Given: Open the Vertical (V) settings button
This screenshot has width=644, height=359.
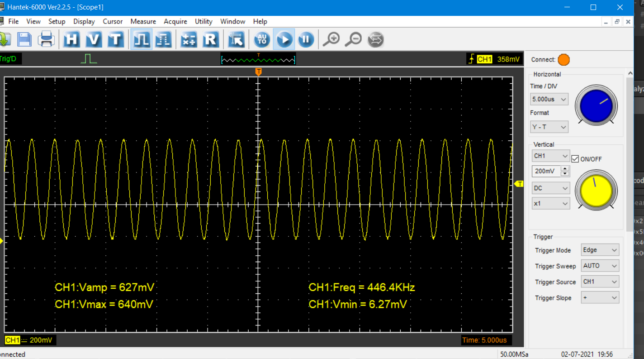Looking at the screenshot, I should click(x=94, y=39).
